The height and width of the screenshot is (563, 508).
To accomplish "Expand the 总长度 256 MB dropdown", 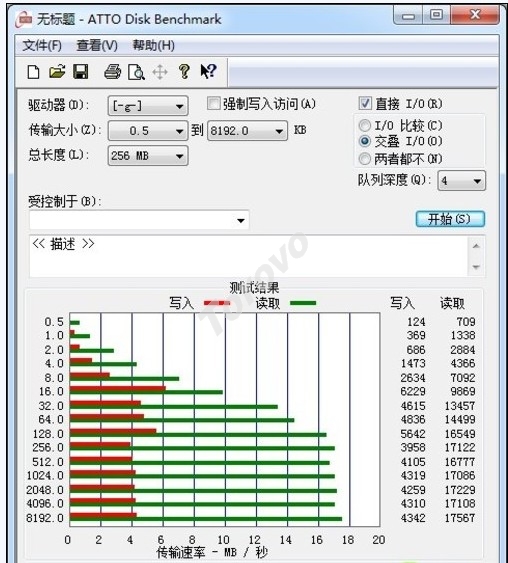I will [148, 156].
